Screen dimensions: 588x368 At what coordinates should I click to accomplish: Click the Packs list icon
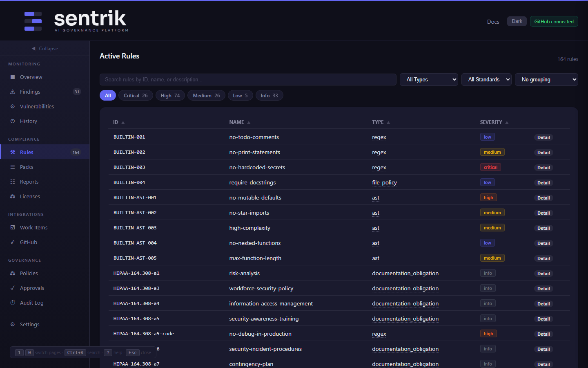[x=13, y=167]
